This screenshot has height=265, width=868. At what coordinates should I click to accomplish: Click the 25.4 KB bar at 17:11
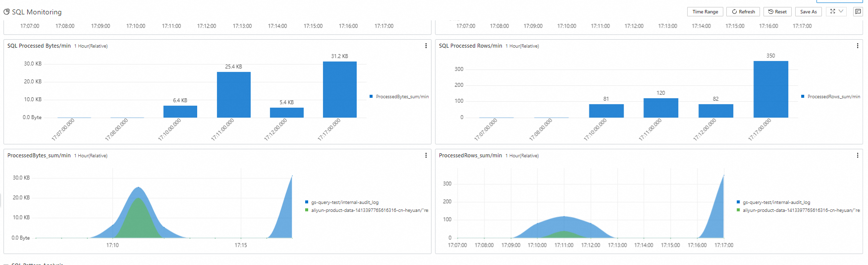[234, 95]
